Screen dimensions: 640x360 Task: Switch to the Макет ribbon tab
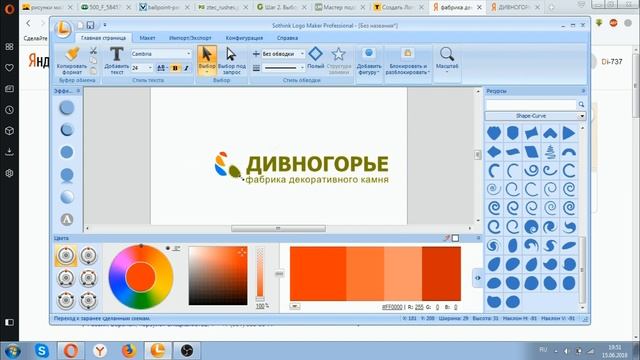tap(147, 38)
